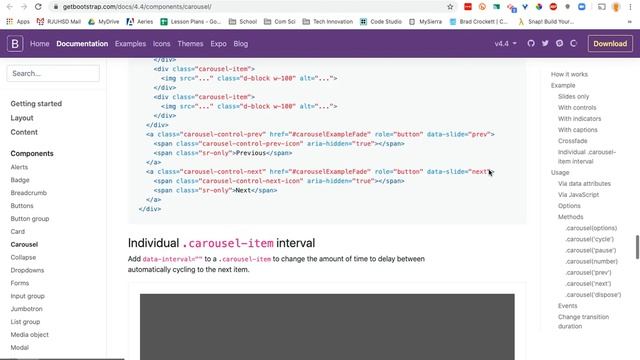Jump to .carousel('pause') method link

coord(591,250)
